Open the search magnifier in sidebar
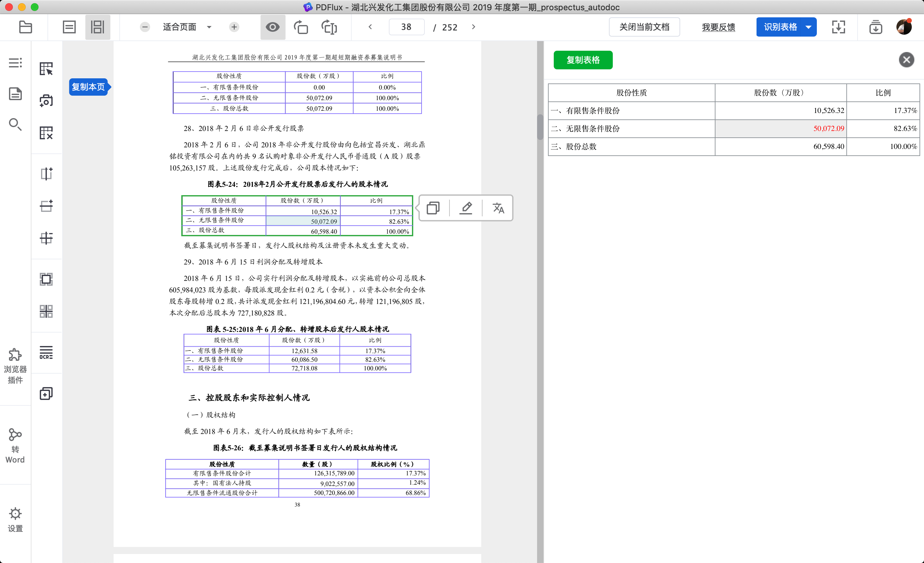 15,124
